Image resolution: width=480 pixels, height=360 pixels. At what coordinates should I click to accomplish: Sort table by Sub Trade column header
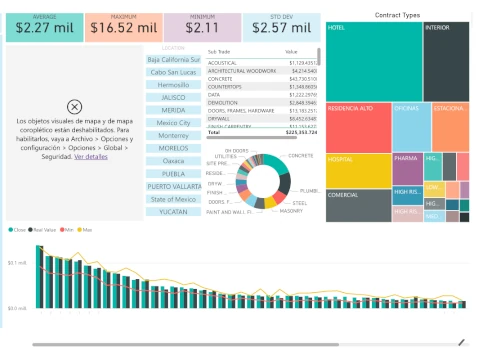tap(219, 52)
